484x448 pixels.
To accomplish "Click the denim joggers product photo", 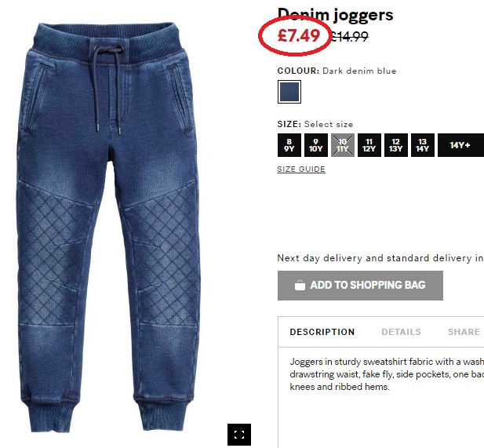I will (108, 227).
